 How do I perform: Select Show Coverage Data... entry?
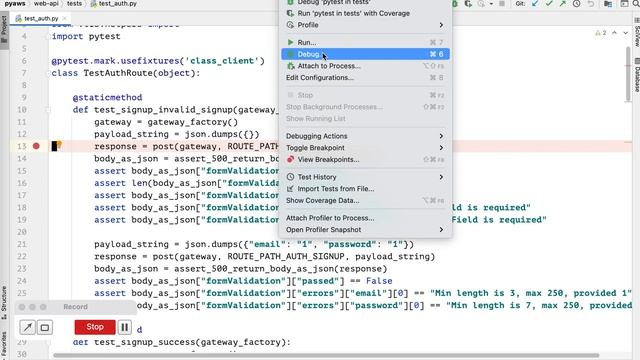(x=365, y=200)
